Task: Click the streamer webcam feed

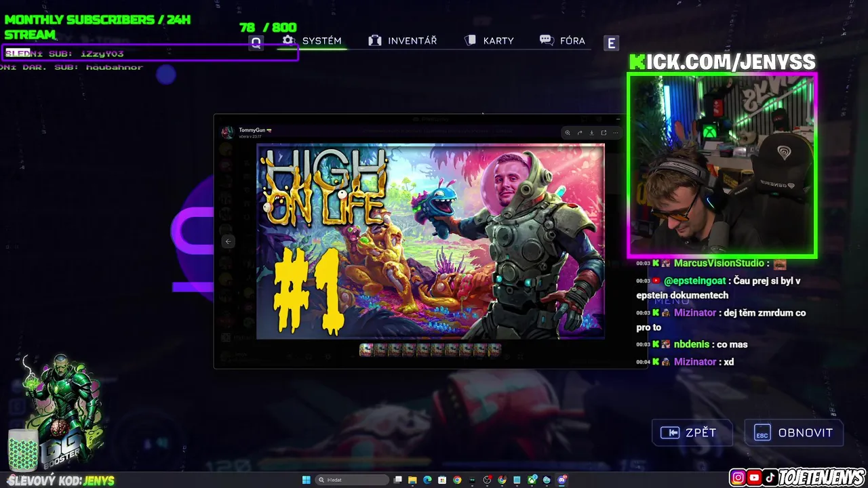Action: [x=722, y=165]
